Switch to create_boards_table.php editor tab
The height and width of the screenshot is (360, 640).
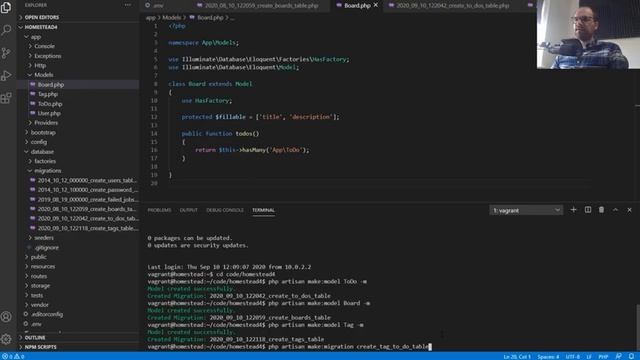coord(261,5)
